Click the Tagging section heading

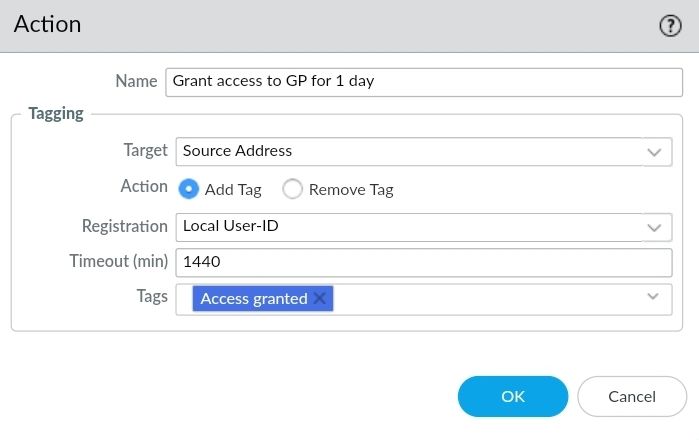point(56,113)
